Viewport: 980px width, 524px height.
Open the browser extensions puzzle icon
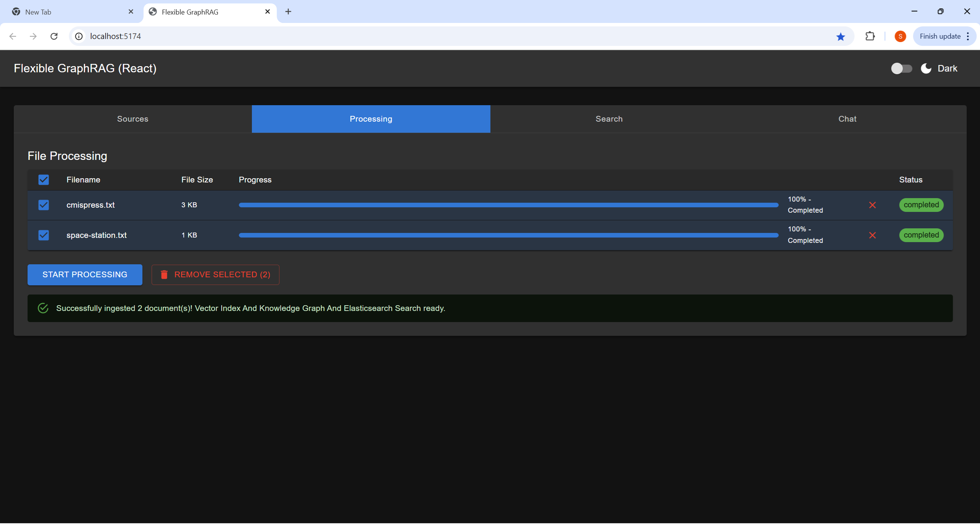(870, 36)
